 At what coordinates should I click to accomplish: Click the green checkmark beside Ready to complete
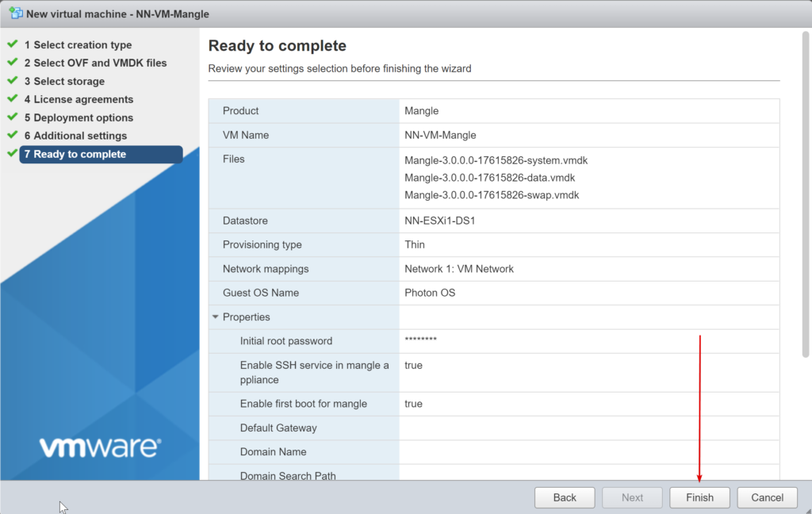tap(13, 153)
